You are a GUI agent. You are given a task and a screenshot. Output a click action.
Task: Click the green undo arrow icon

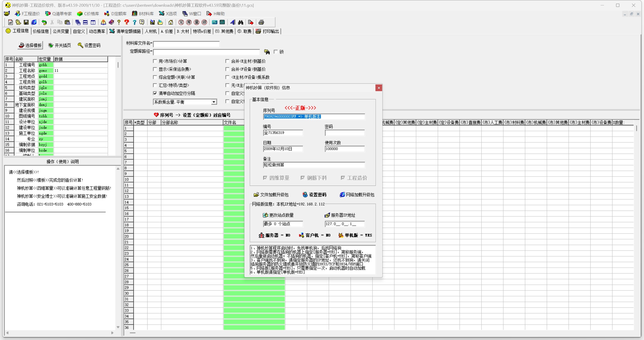click(44, 22)
